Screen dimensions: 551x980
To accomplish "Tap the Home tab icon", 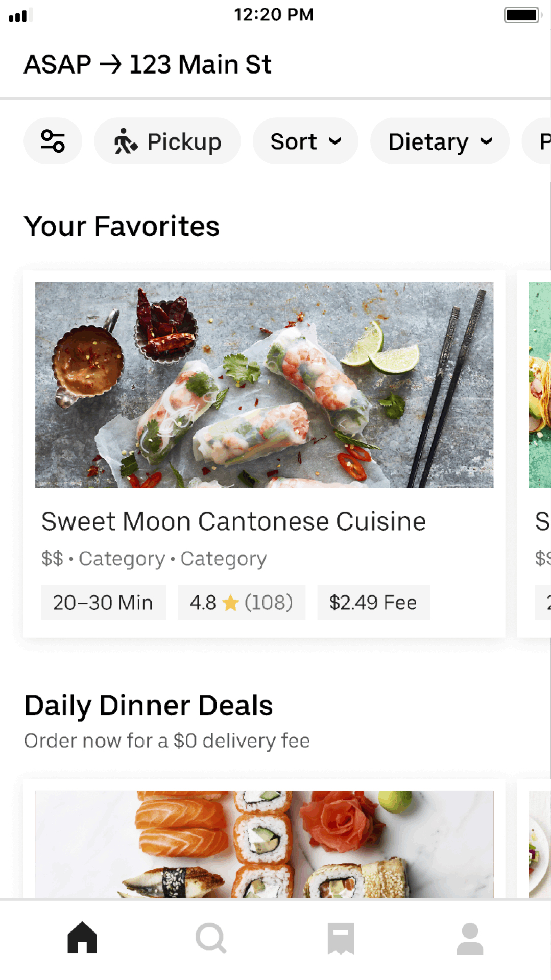I will tap(82, 938).
